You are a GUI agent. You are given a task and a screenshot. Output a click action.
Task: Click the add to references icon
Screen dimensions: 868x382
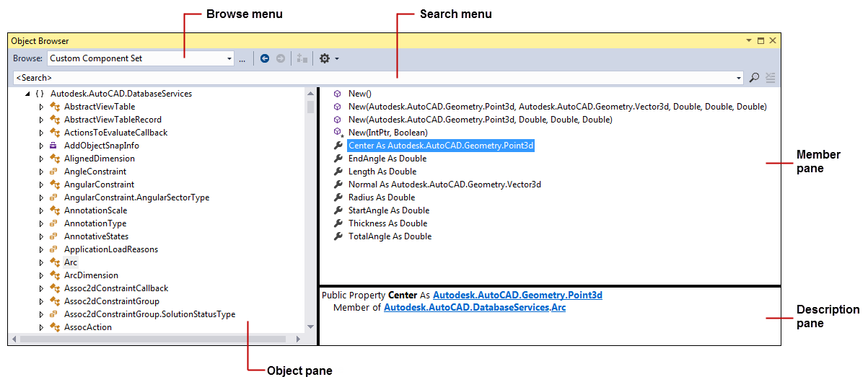[302, 58]
